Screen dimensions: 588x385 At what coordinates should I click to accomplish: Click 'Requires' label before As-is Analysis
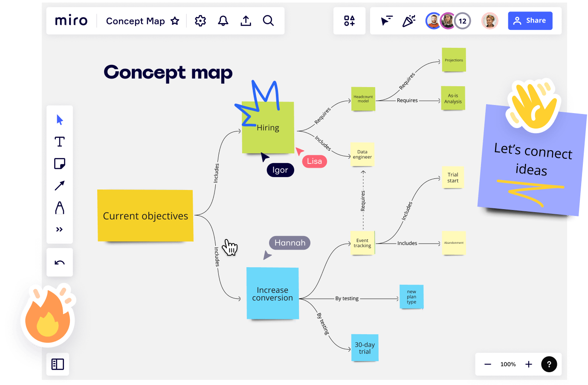click(407, 100)
